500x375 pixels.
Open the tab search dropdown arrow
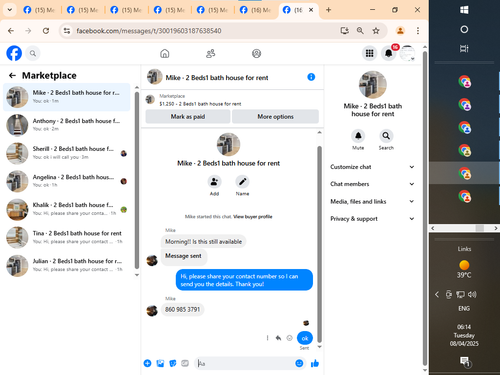point(10,10)
